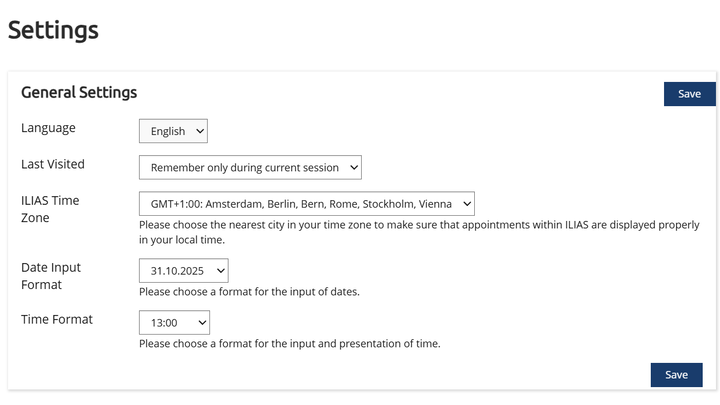Click the bottom Save button
Screen dimensions: 720x405
click(x=676, y=375)
